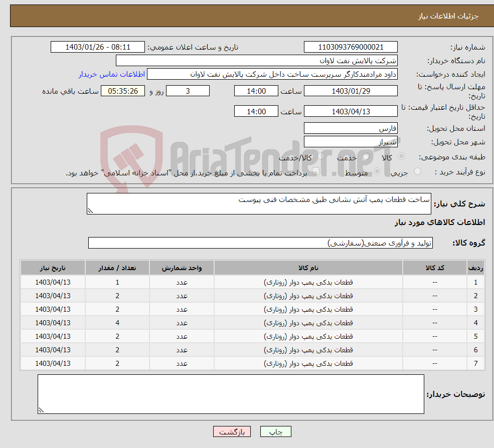
Task: Click item name in row 4
Action: tap(308, 323)
